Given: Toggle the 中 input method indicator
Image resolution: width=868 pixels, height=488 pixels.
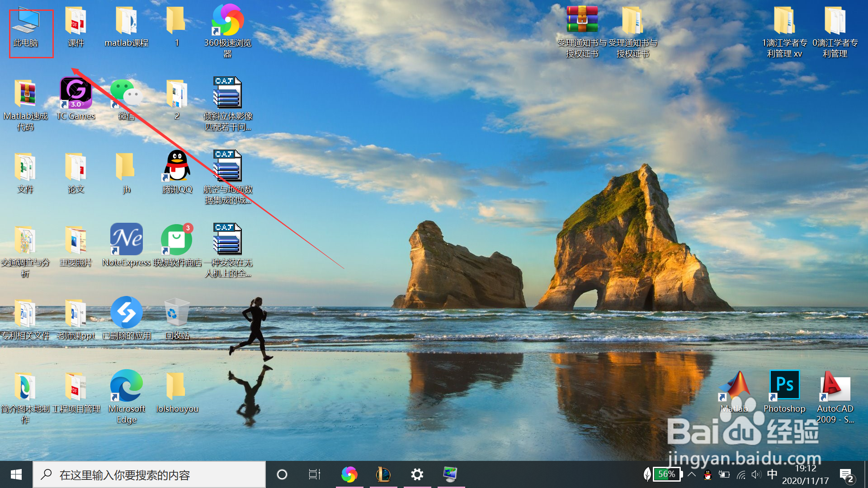Looking at the screenshot, I should tap(772, 474).
